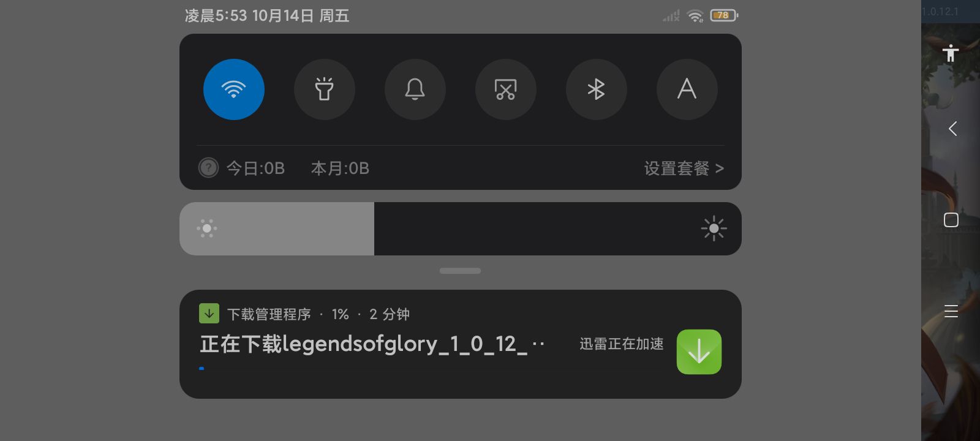Open recents with three-line menu icon
This screenshot has height=441, width=980.
click(x=951, y=311)
